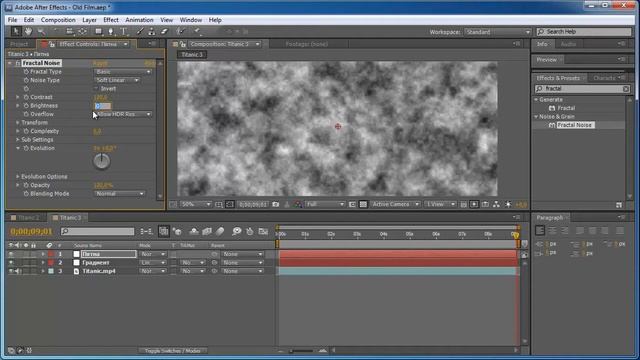The height and width of the screenshot is (360, 640).
Task: Mute the Titanic.mp4 layer audio
Action: [x=17, y=271]
